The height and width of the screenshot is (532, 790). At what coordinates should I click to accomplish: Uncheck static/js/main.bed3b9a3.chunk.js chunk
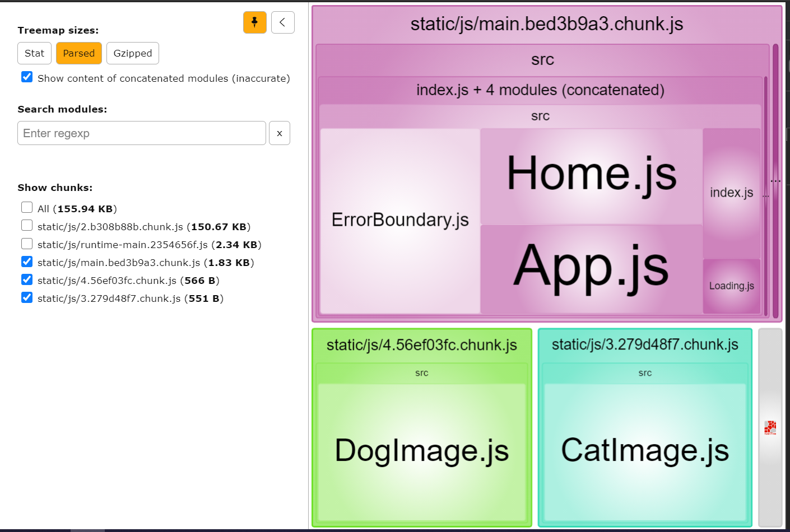(x=26, y=262)
